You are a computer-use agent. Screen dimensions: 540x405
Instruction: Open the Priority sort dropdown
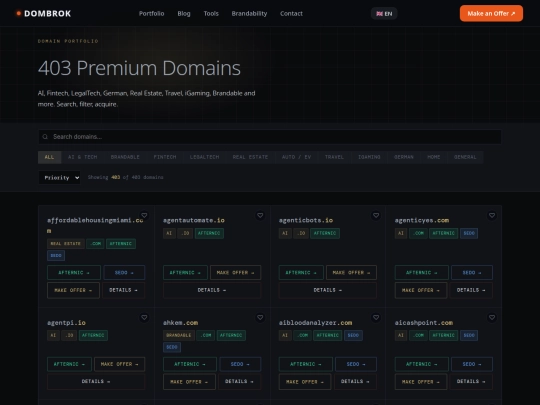59,177
